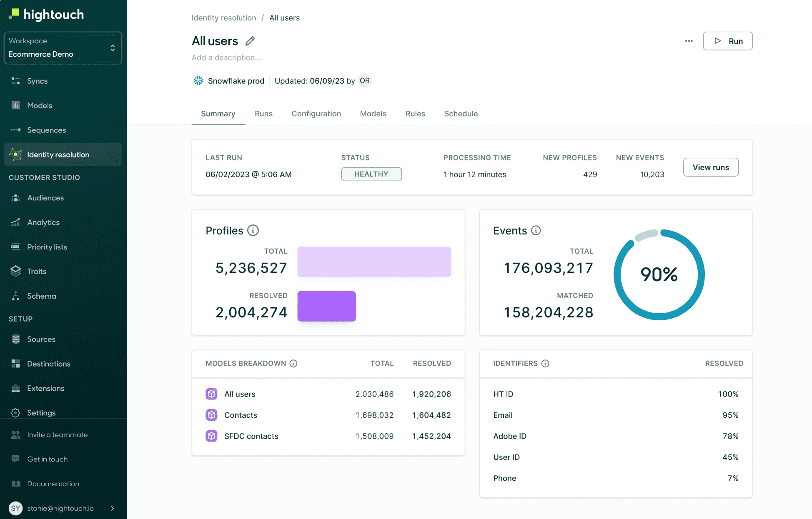Click the View runs button

tap(710, 167)
